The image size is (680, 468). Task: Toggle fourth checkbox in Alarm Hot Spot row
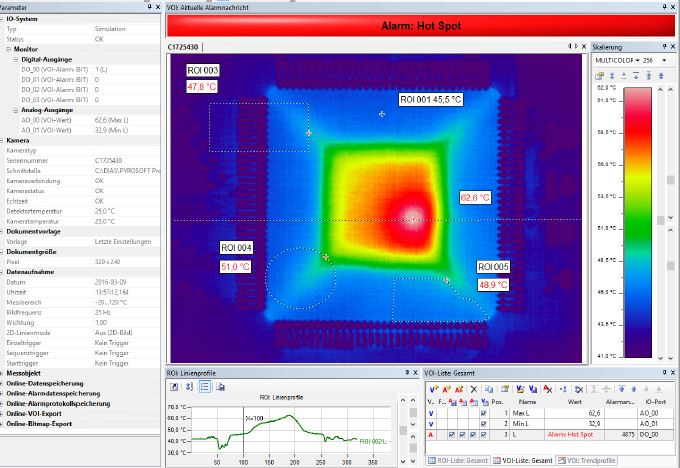coord(484,435)
